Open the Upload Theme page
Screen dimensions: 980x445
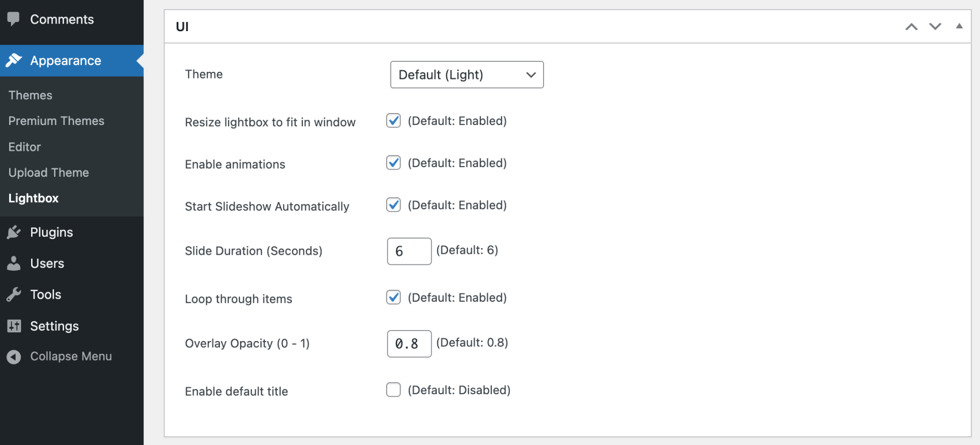[x=48, y=172]
